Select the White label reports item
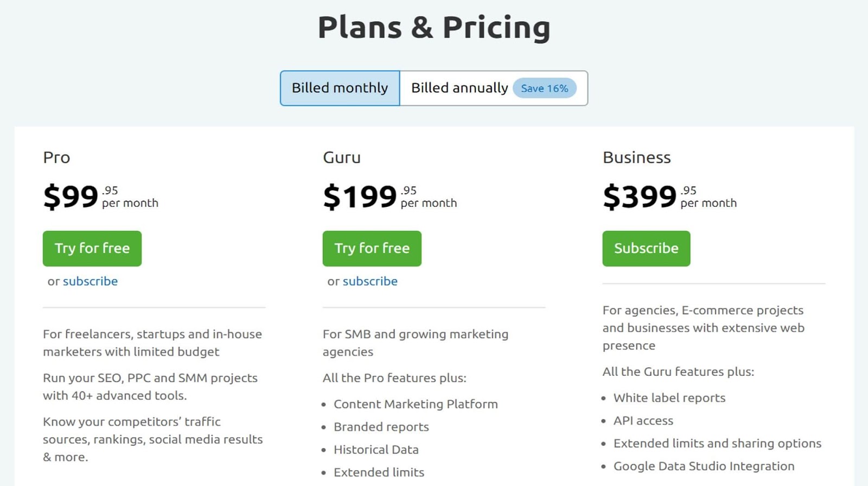868x486 pixels. (x=669, y=398)
